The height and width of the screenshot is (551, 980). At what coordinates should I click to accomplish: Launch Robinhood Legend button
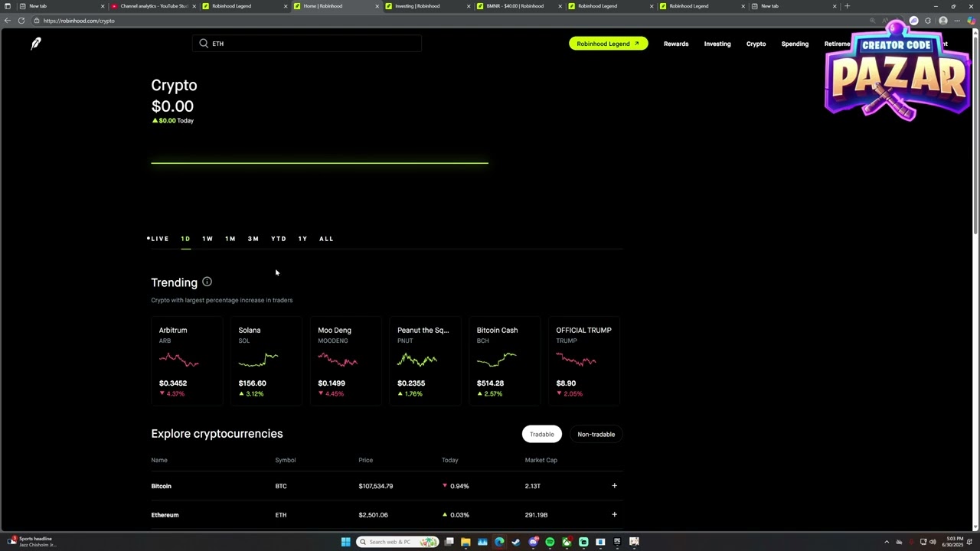pyautogui.click(x=609, y=44)
